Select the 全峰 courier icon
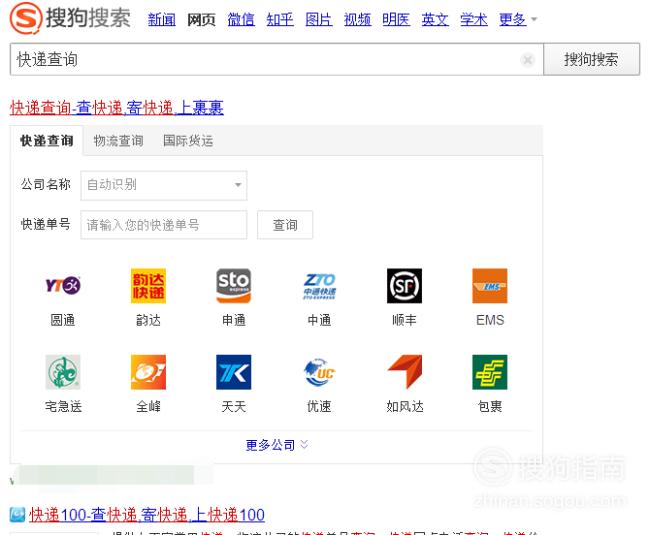This screenshot has height=535, width=650. [148, 372]
